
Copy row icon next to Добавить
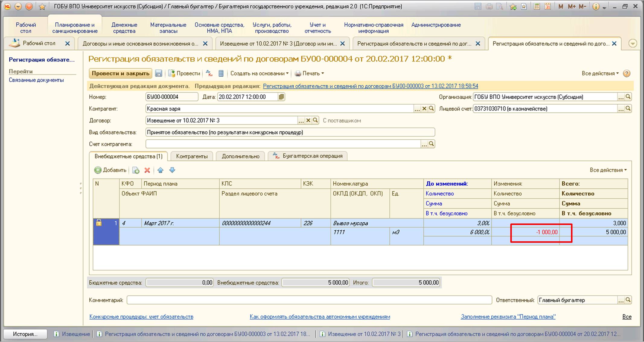[x=136, y=170]
